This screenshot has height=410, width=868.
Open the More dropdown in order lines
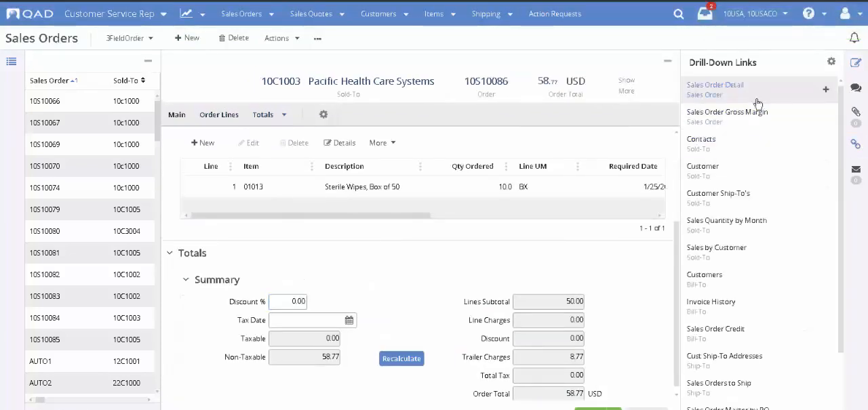pos(382,143)
